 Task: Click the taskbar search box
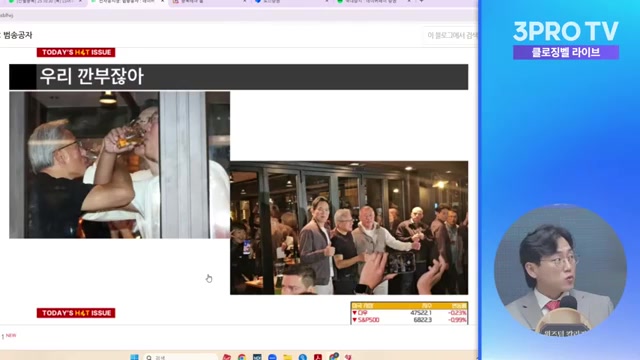(x=180, y=357)
